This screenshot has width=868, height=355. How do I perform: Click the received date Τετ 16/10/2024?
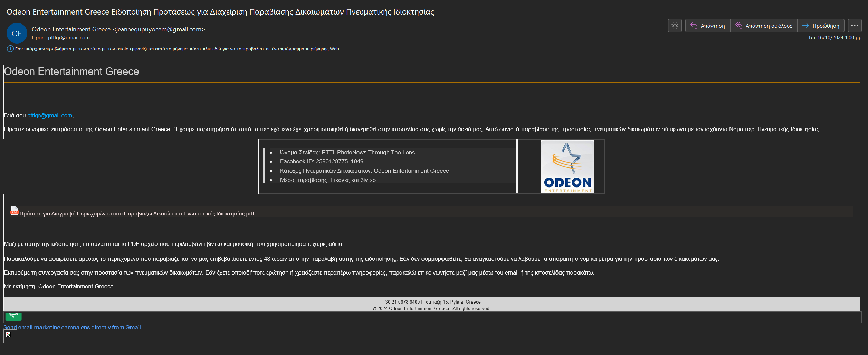(834, 38)
